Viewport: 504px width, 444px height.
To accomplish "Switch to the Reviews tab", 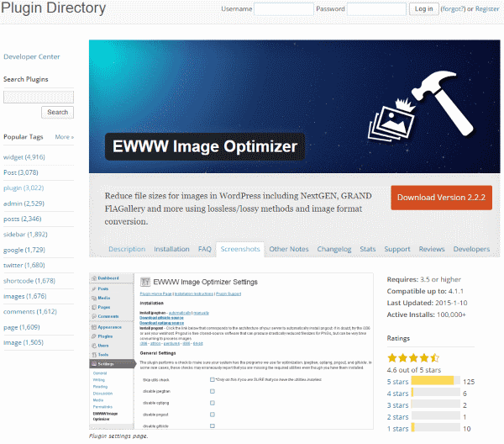I will (x=432, y=249).
